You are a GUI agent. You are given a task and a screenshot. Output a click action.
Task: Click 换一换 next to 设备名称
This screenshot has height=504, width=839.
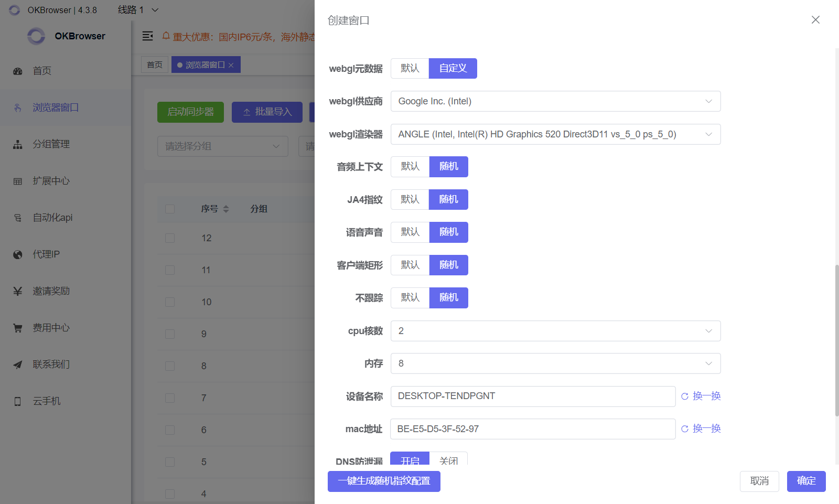click(x=707, y=396)
